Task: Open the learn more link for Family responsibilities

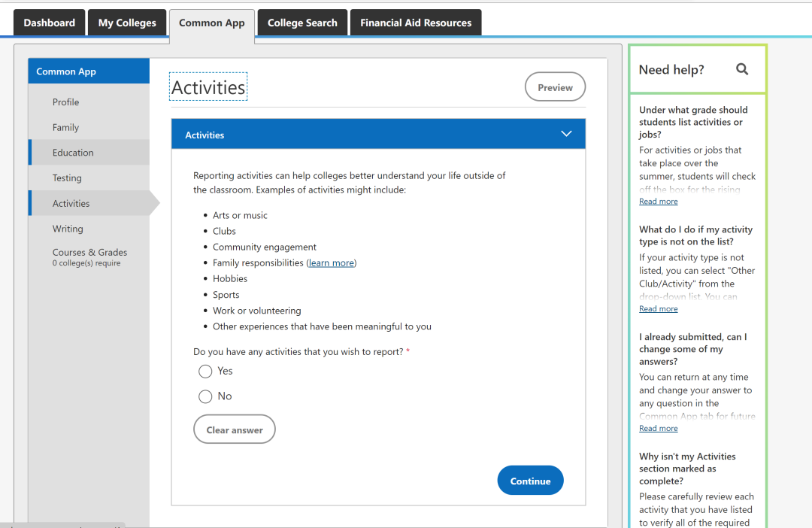Action: (x=332, y=262)
